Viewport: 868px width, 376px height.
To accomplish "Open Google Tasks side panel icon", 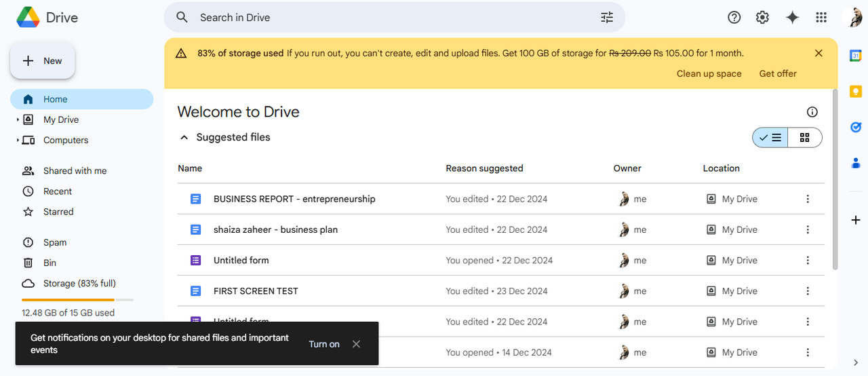I will click(x=856, y=127).
